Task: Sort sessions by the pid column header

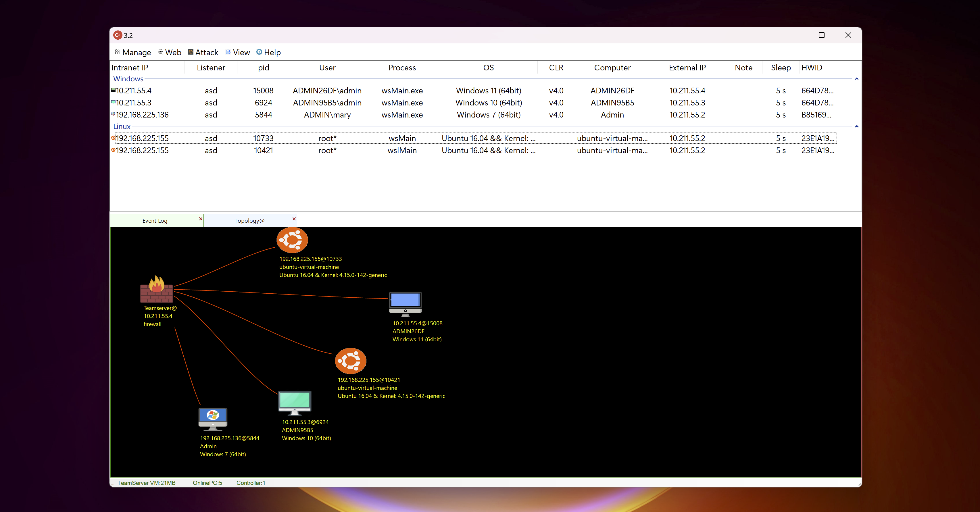Action: point(263,68)
